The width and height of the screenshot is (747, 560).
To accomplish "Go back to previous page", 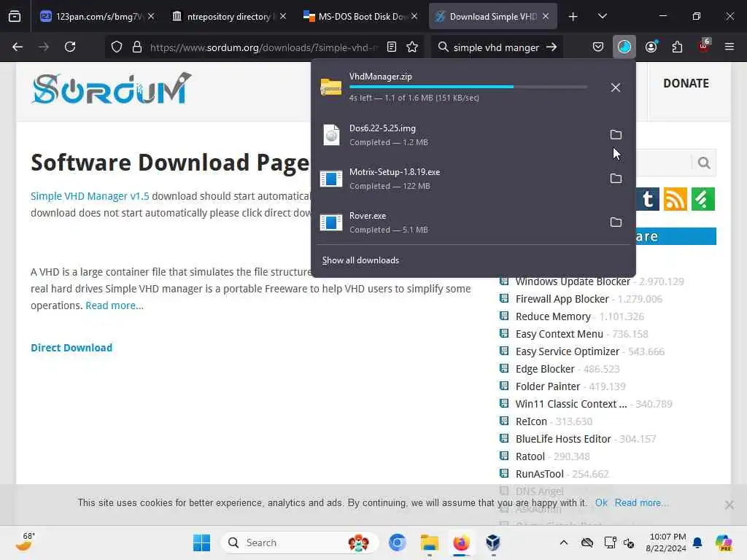I will (x=18, y=47).
